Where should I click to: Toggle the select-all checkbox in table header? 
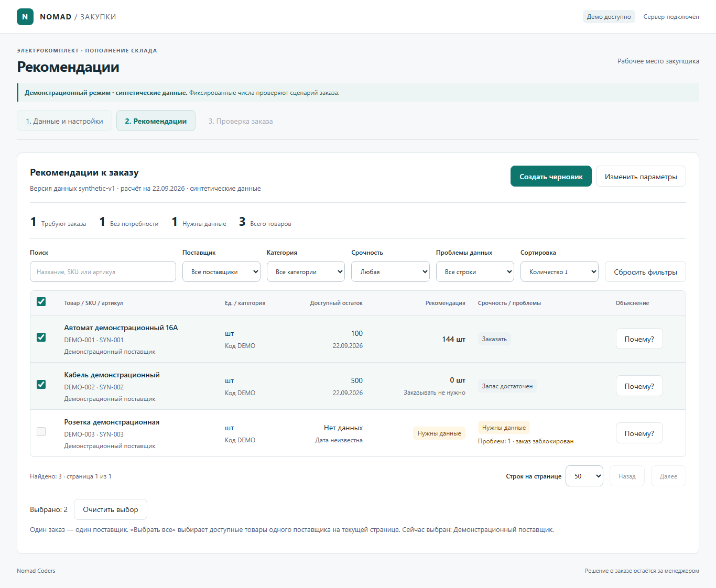[x=41, y=302]
